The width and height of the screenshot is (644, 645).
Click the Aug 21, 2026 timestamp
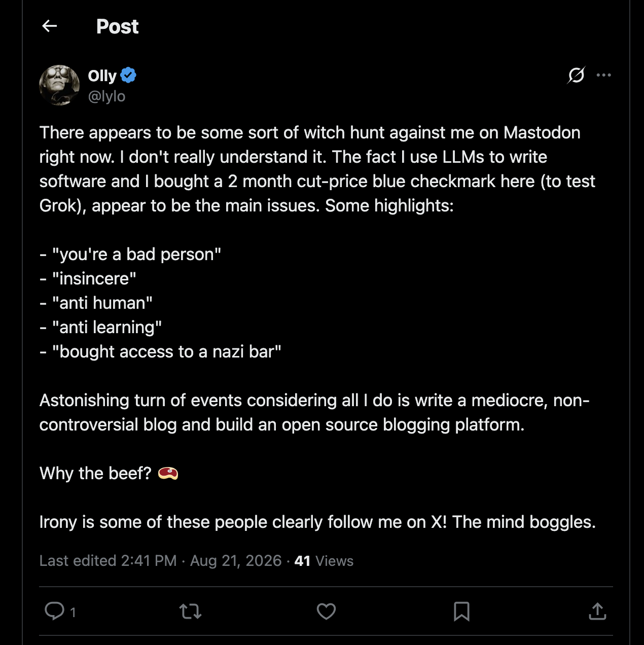236,561
